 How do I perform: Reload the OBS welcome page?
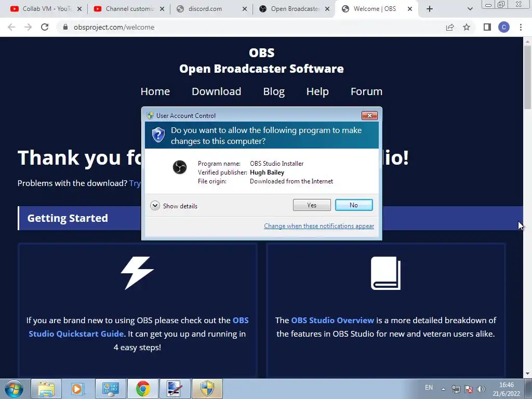click(45, 27)
